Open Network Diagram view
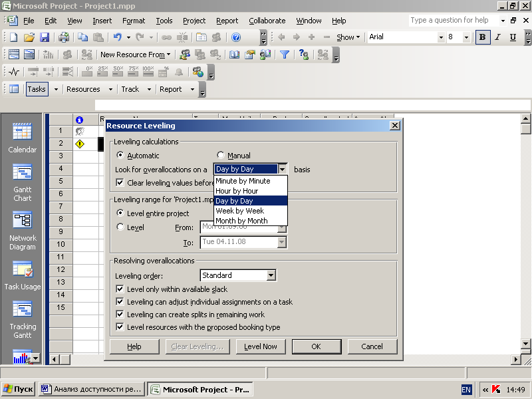532x399 pixels. pyautogui.click(x=23, y=231)
